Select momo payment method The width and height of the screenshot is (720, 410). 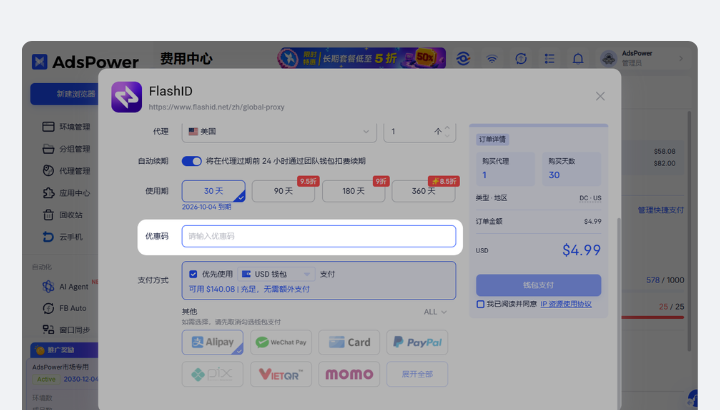pyautogui.click(x=349, y=374)
